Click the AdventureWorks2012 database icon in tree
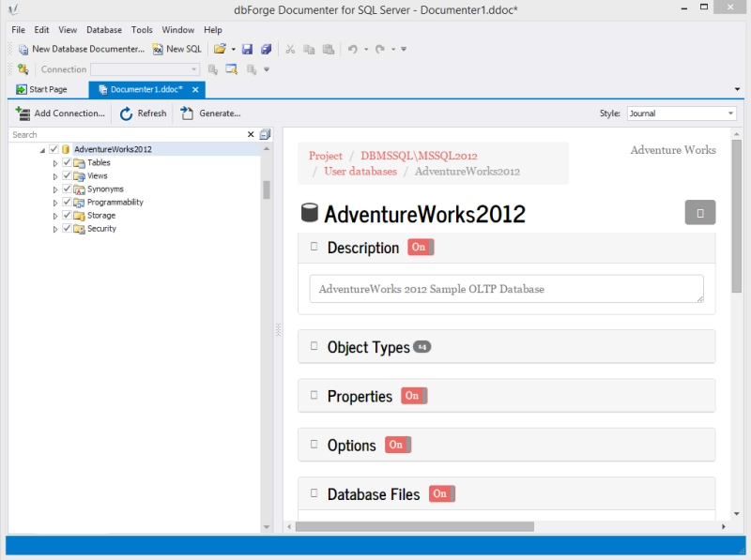 (66, 149)
